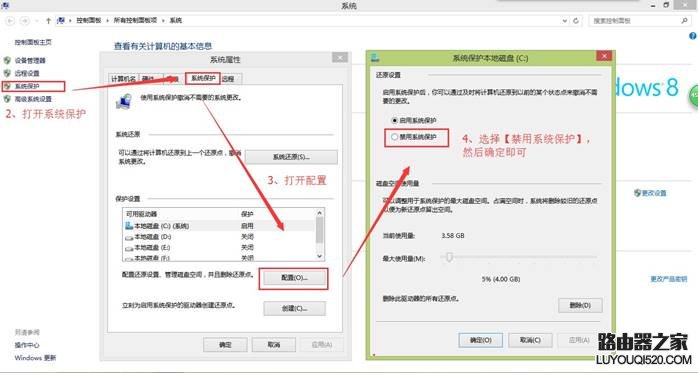Select the 禁用系统保护 radio button
698x373 pixels.
pyautogui.click(x=394, y=137)
